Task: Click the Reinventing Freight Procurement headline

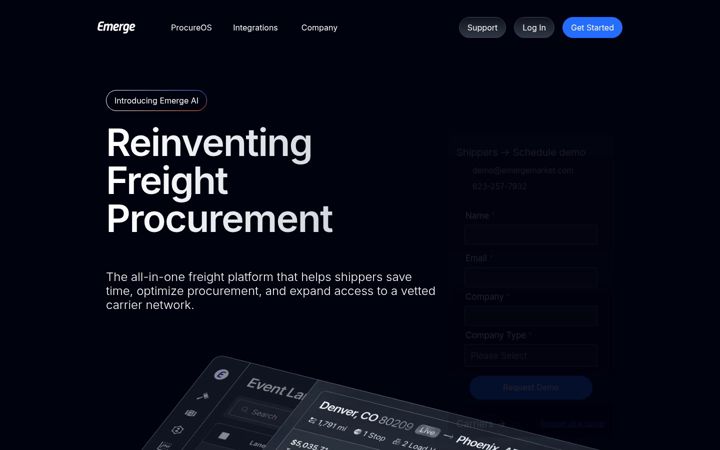Action: click(219, 180)
